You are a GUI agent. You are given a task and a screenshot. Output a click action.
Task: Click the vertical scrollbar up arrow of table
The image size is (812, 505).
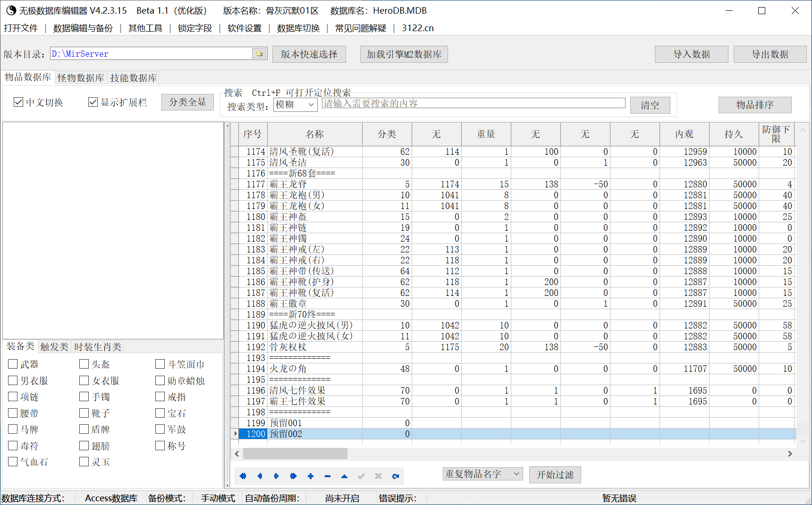click(803, 129)
